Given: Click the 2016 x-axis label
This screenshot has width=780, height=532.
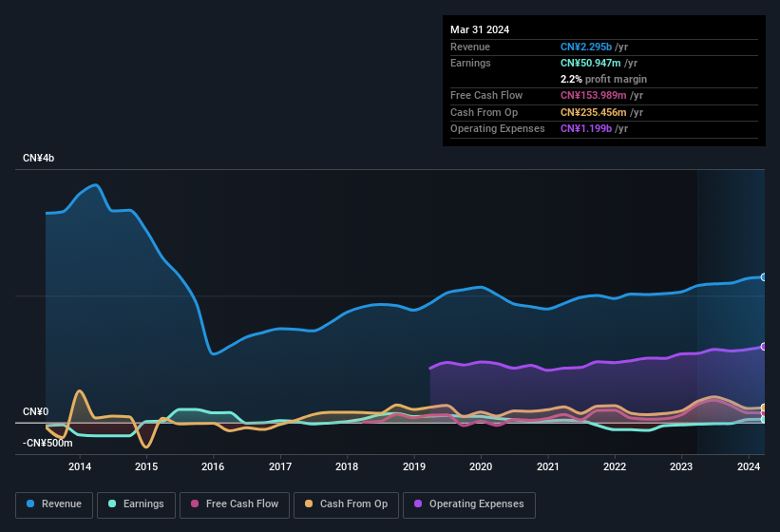Looking at the screenshot, I should point(213,466).
